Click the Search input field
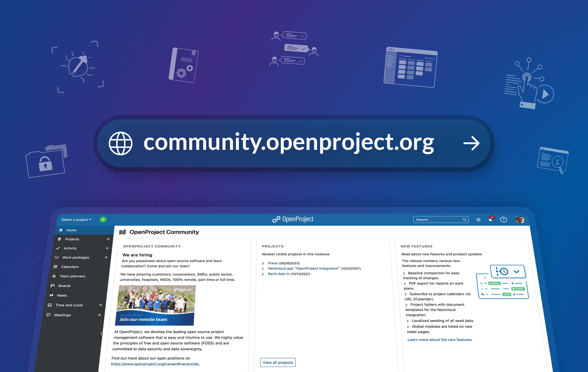Screen dimensions: 588x372 439,219
